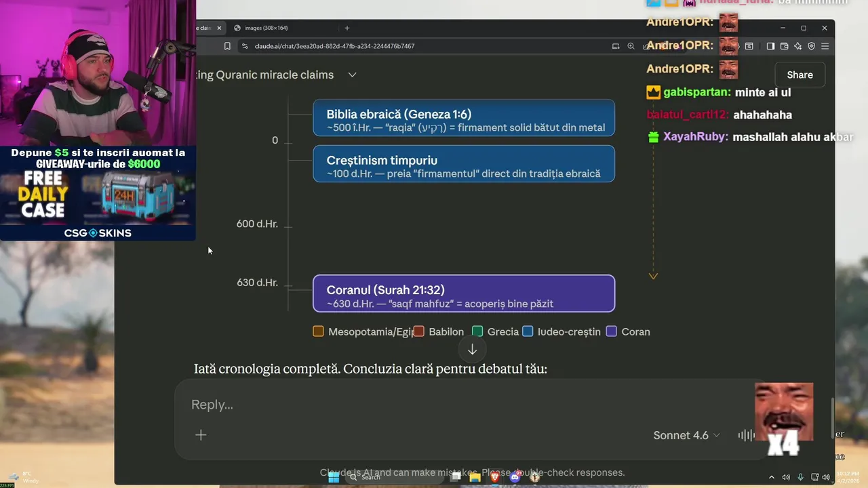Open a new browser tab with plus
This screenshot has height=488, width=868.
pos(347,28)
